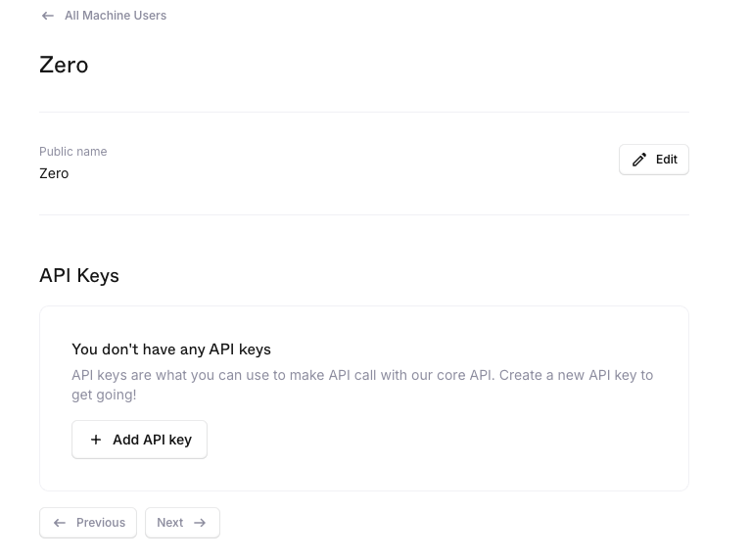Viewport: 751px width, 560px height.
Task: Edit the public name
Action: [x=654, y=160]
